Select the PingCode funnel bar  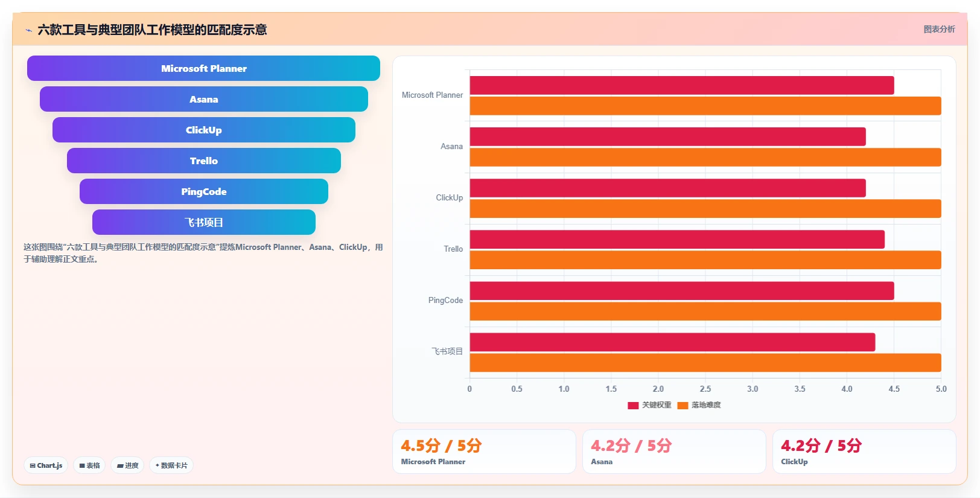[203, 191]
